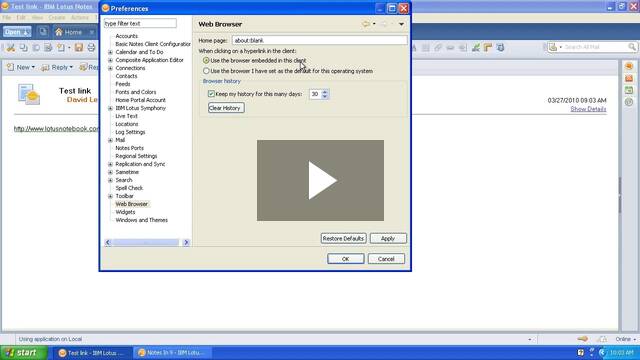Click the Cut scissors toolbar icon

[11, 48]
